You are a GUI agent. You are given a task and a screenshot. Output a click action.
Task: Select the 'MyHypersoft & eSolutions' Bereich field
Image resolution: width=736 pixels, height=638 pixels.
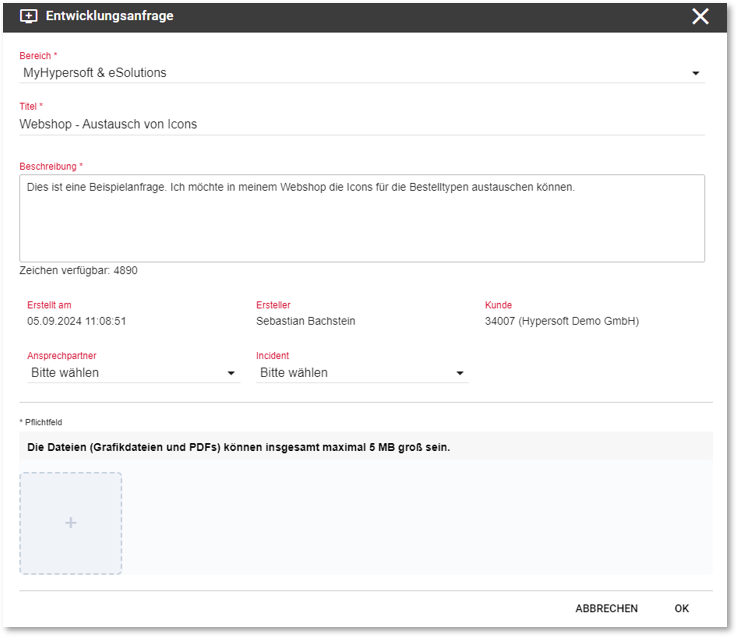click(x=362, y=73)
